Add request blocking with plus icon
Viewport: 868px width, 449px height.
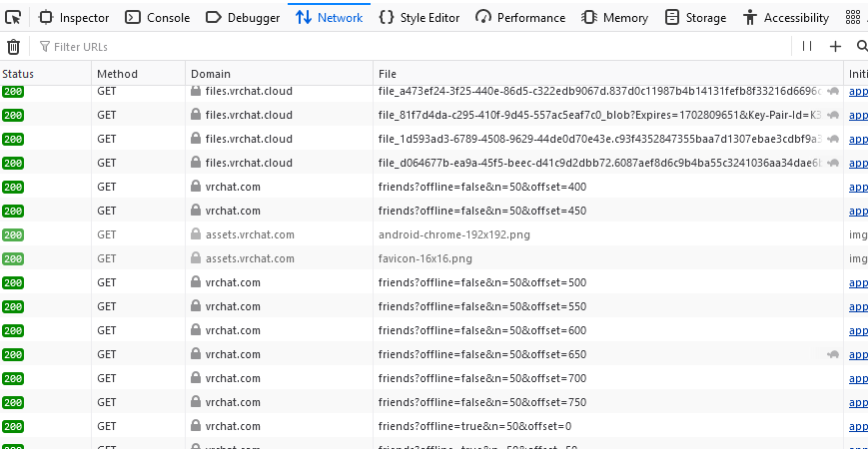click(835, 47)
